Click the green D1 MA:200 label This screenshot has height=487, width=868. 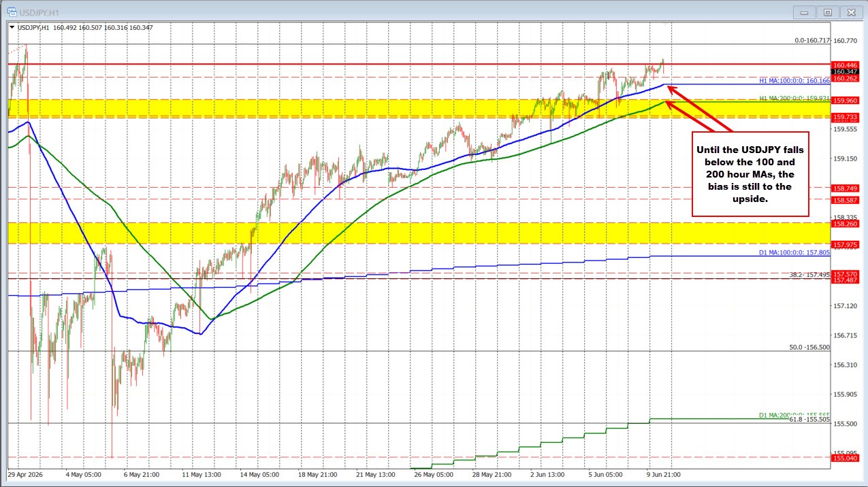click(x=794, y=415)
